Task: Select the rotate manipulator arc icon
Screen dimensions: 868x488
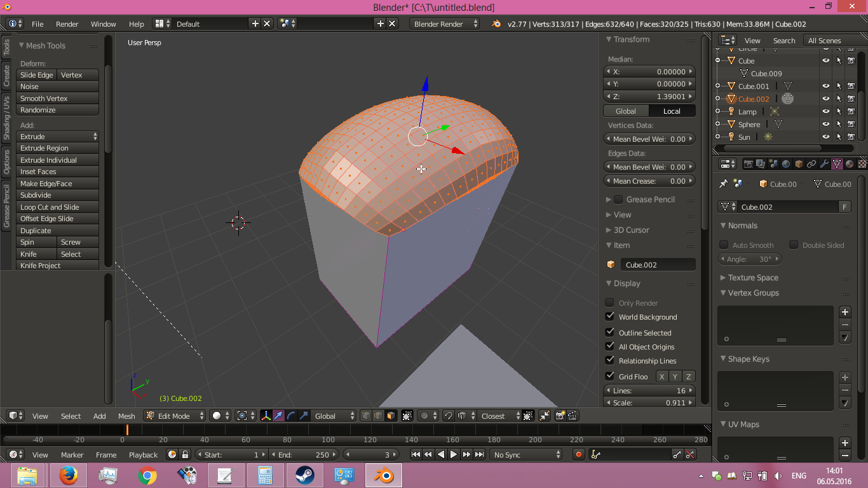Action: (292, 416)
